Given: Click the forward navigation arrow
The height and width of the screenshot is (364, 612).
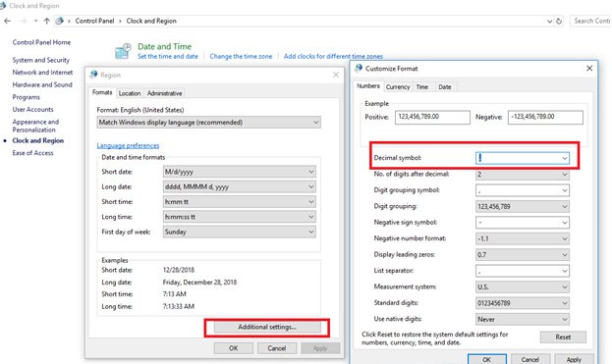Looking at the screenshot, I should click(x=23, y=21).
